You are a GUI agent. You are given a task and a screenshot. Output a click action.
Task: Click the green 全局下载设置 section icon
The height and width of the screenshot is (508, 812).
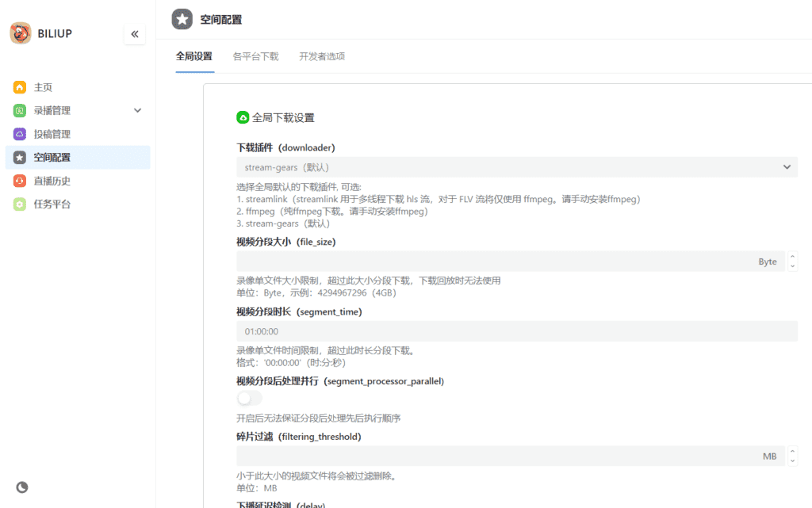tap(243, 117)
